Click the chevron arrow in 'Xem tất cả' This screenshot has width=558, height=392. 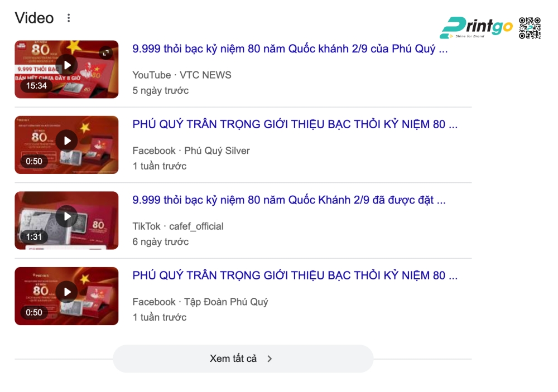[270, 359]
